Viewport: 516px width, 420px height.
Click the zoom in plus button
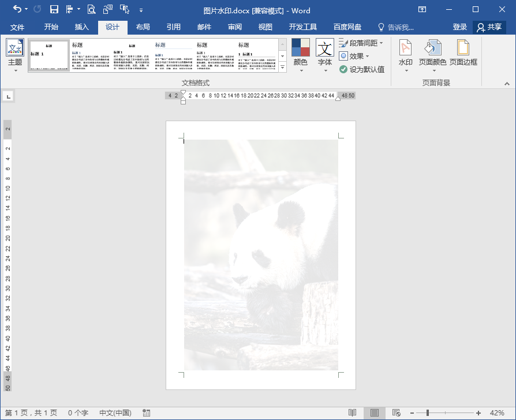478,412
